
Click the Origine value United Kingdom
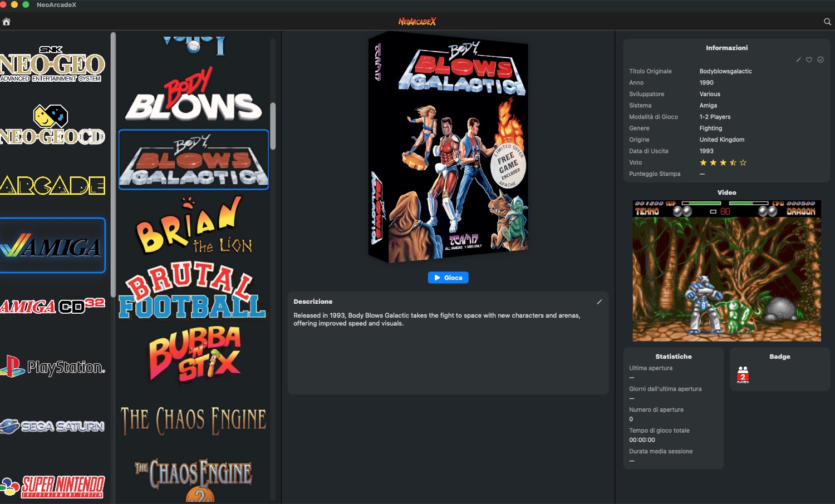point(721,140)
